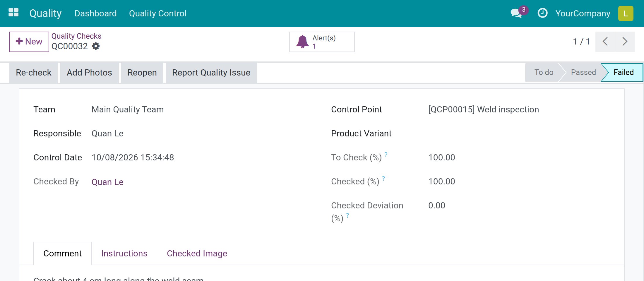Create a New quality check

[x=29, y=42]
